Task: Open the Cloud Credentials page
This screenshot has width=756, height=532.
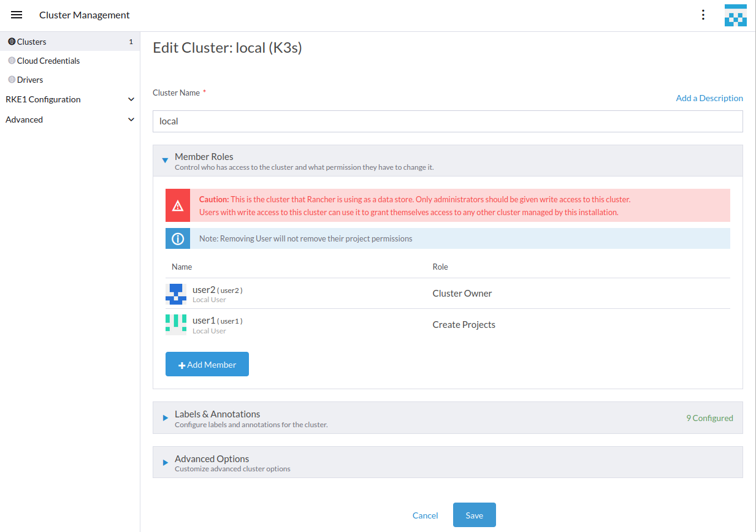Action: tap(48, 60)
